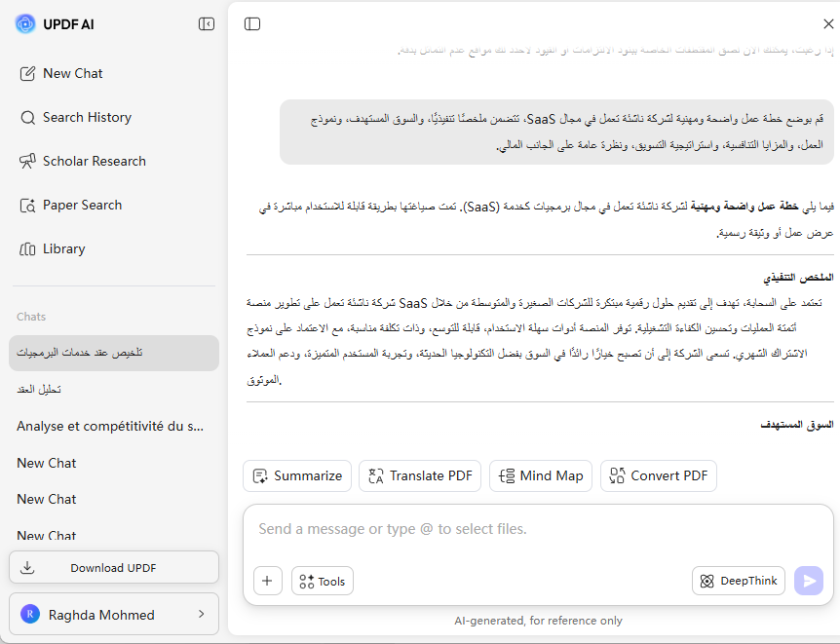Click the Chats section label
The image size is (840, 644).
click(31, 317)
